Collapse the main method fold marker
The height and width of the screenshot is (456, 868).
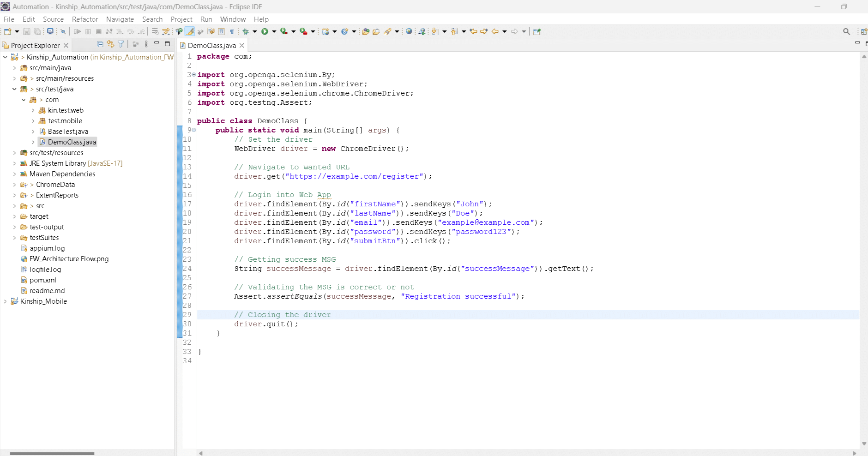point(194,130)
